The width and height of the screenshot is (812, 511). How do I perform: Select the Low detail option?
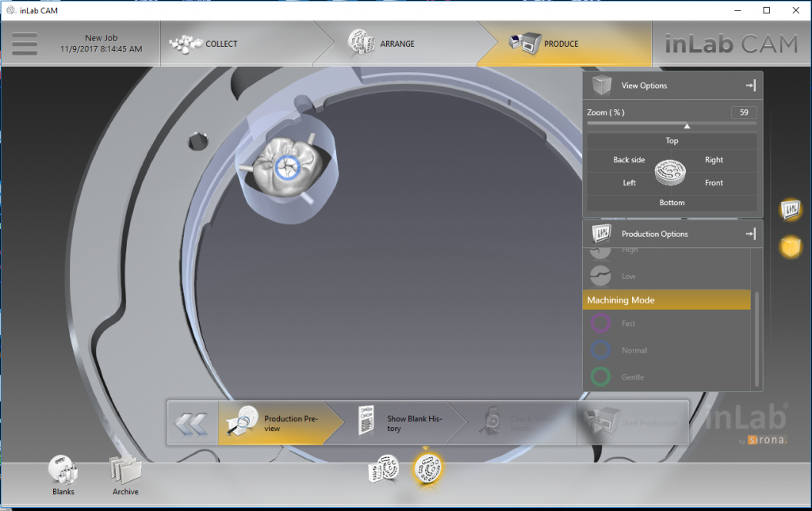pyautogui.click(x=600, y=276)
